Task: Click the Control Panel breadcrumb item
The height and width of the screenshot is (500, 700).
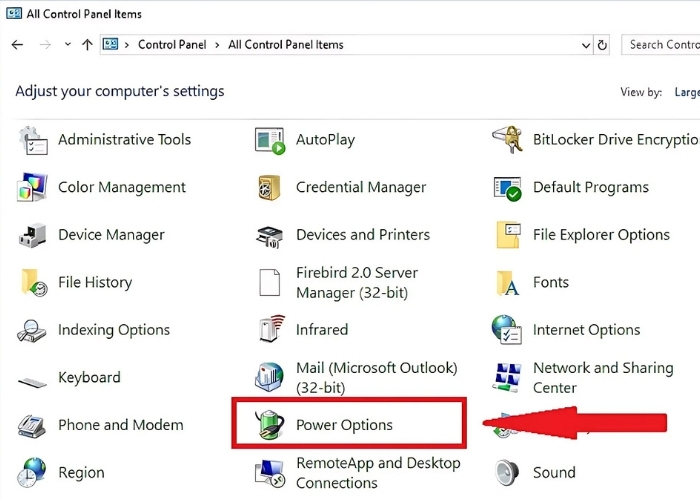Action: [x=174, y=45]
